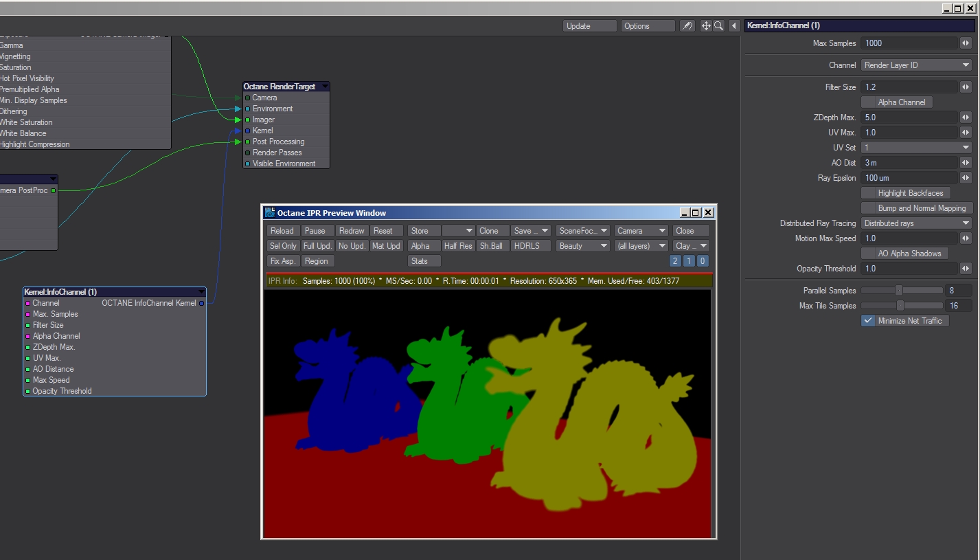Click the HDRLS button in IPR window
The width and height of the screenshot is (980, 560).
pyautogui.click(x=532, y=246)
